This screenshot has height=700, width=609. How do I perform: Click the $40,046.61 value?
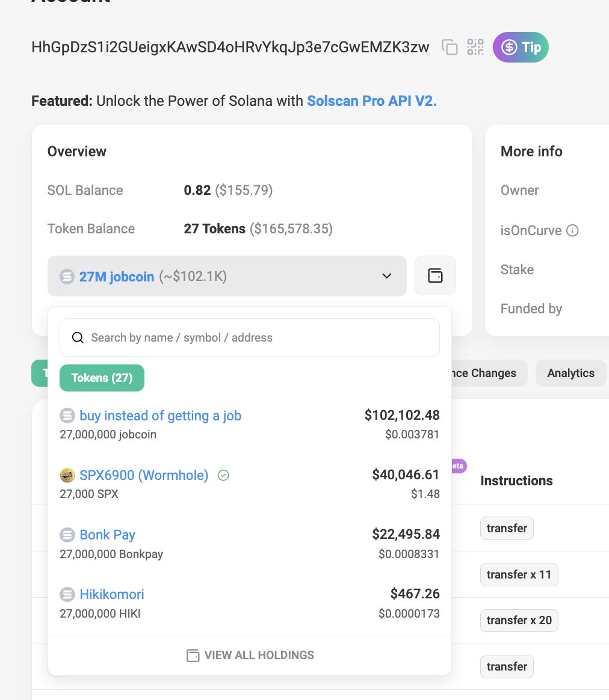click(406, 474)
